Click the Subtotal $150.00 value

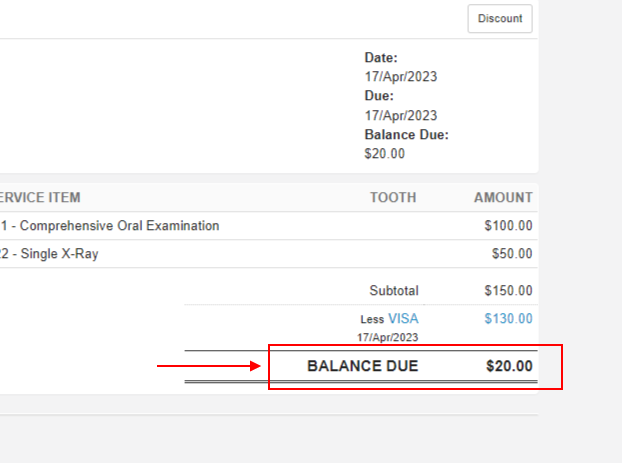(508, 290)
